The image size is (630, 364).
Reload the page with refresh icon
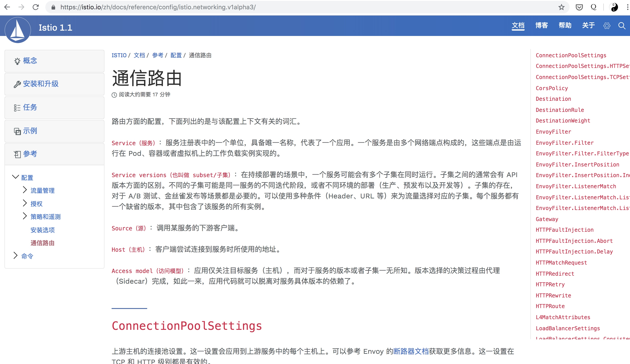pos(36,7)
